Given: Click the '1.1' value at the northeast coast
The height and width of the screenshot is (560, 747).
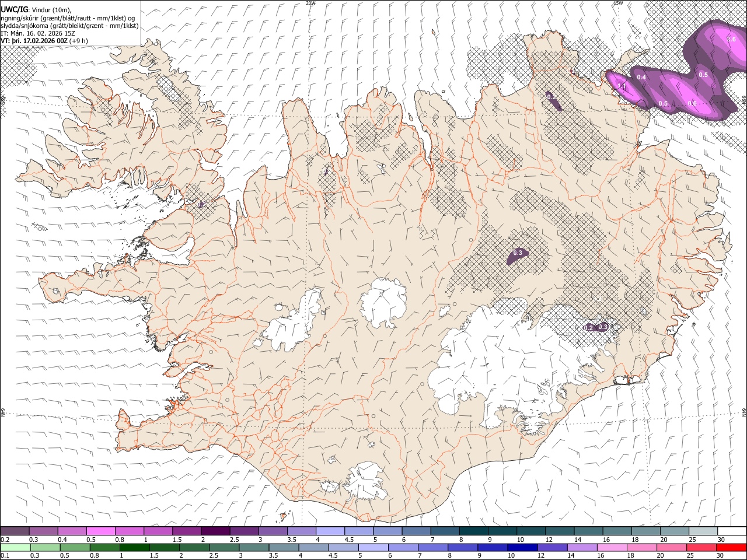Looking at the screenshot, I should tap(622, 86).
